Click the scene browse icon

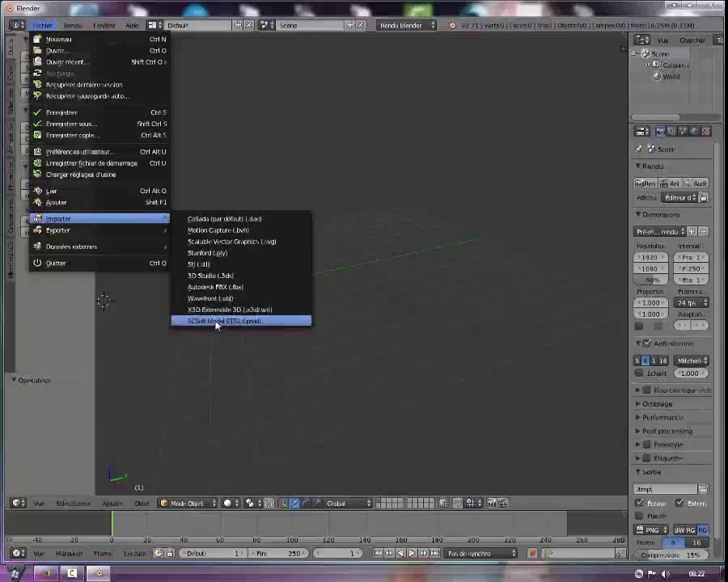(266, 25)
